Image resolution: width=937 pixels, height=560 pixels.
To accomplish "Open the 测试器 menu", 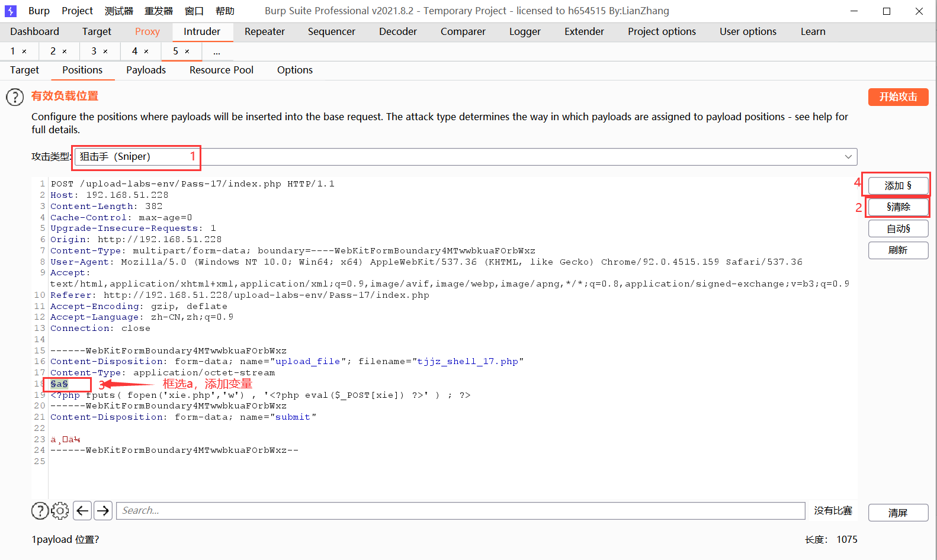I will pyautogui.click(x=119, y=11).
